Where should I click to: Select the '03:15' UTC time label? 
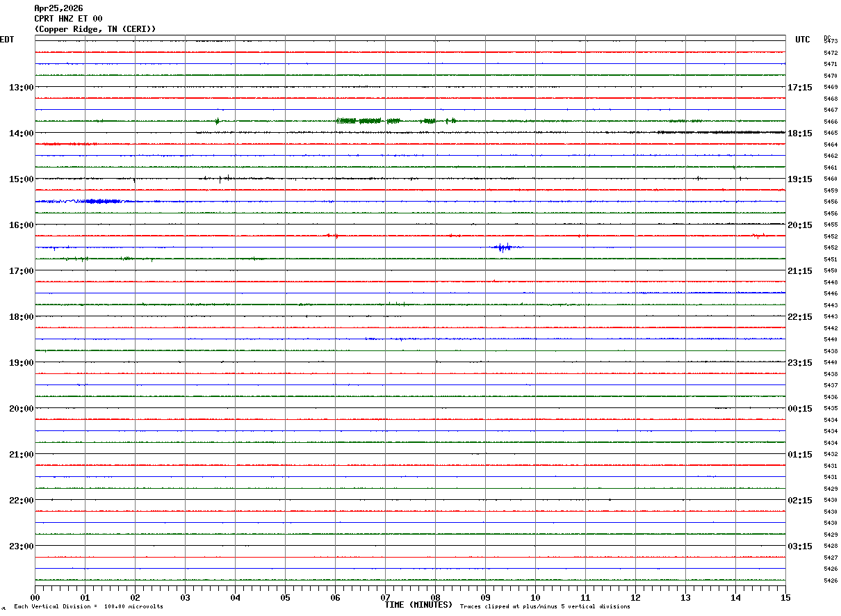[799, 546]
